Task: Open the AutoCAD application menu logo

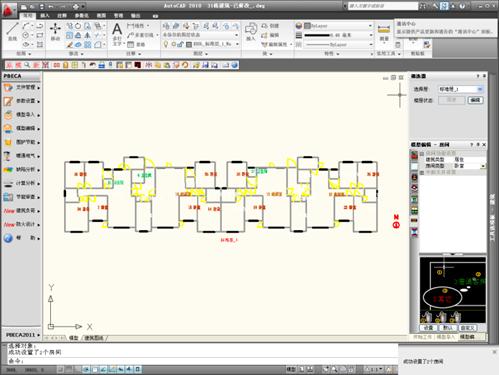Action: click(9, 9)
